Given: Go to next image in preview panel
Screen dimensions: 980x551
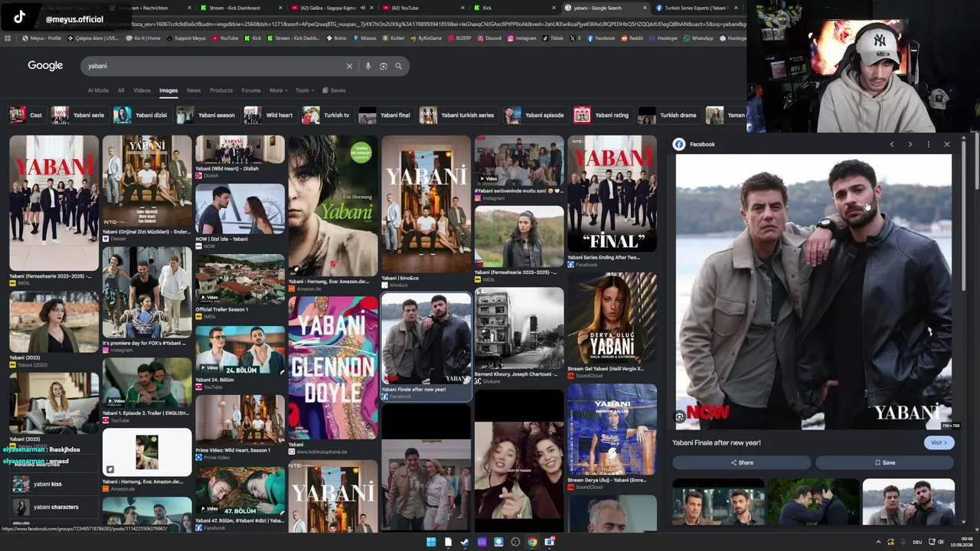Looking at the screenshot, I should point(910,144).
